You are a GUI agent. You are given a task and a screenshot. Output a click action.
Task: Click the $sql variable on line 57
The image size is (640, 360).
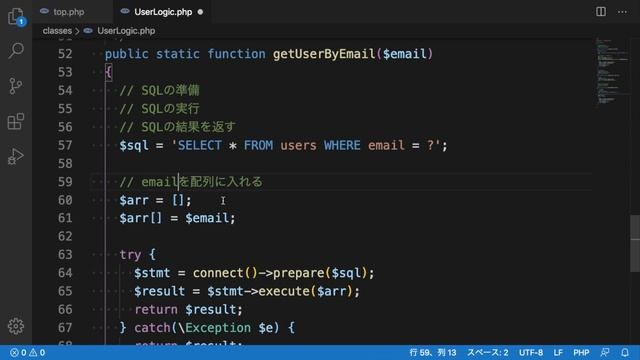coord(133,145)
